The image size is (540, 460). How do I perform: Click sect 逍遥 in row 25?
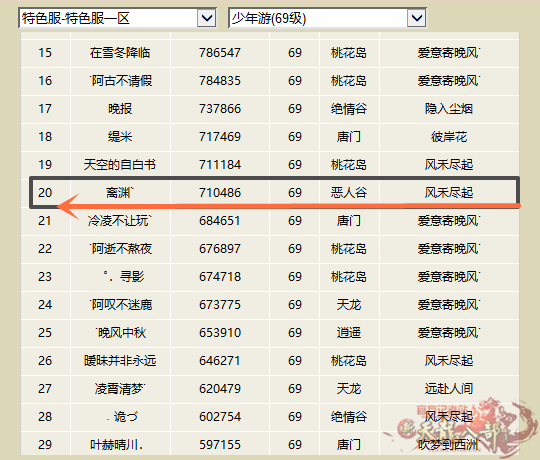[x=349, y=333]
